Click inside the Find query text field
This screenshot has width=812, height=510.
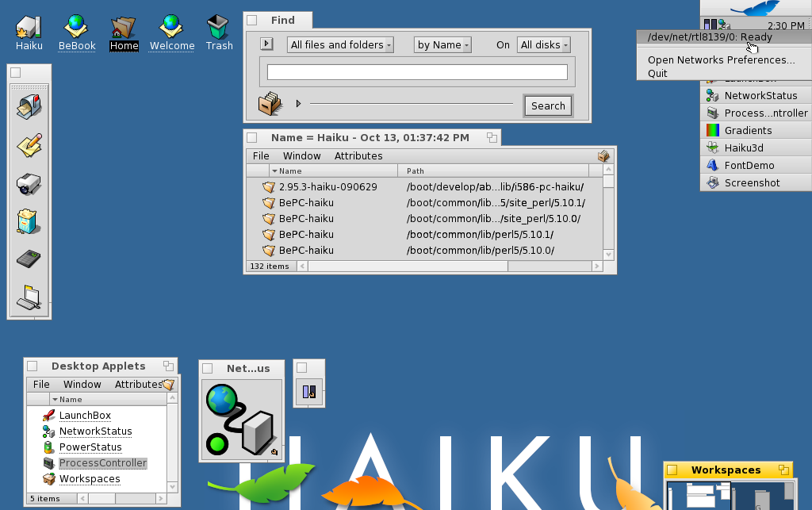click(416, 71)
